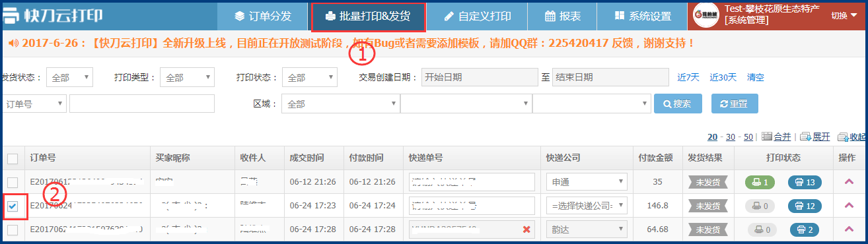Collapse row arrow for 韵达 order

pyautogui.click(x=849, y=229)
